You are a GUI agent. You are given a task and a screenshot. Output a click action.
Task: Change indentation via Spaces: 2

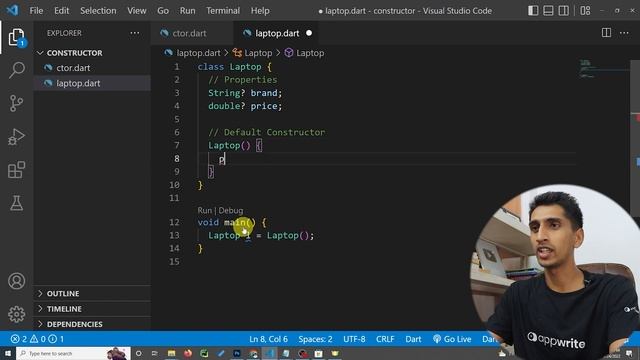(315, 339)
